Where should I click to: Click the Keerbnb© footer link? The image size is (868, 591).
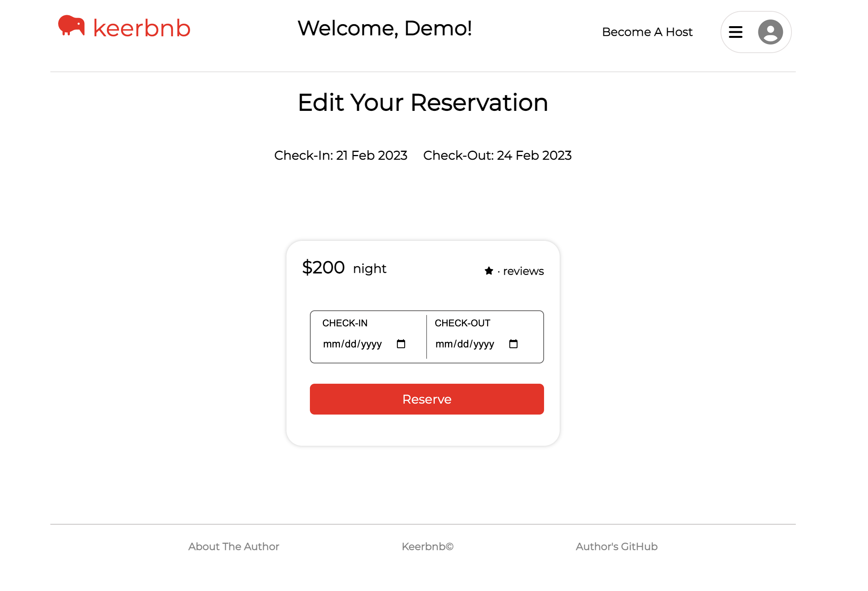pos(427,546)
